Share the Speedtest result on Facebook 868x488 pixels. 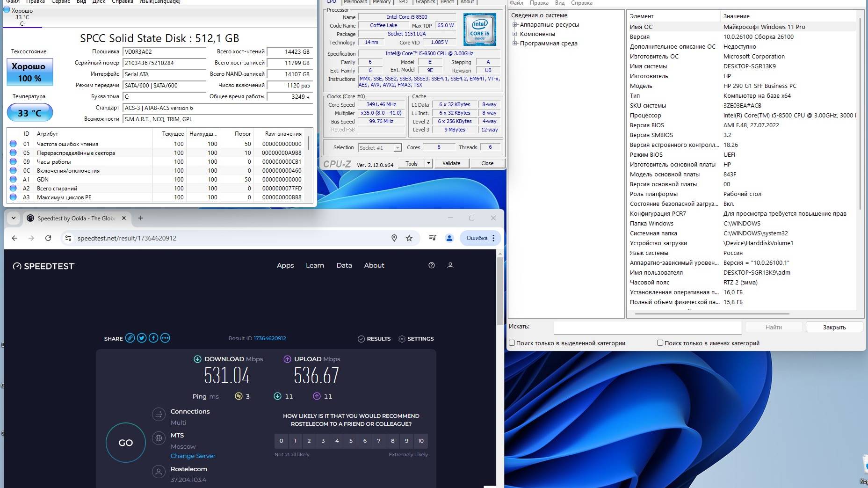tap(153, 338)
